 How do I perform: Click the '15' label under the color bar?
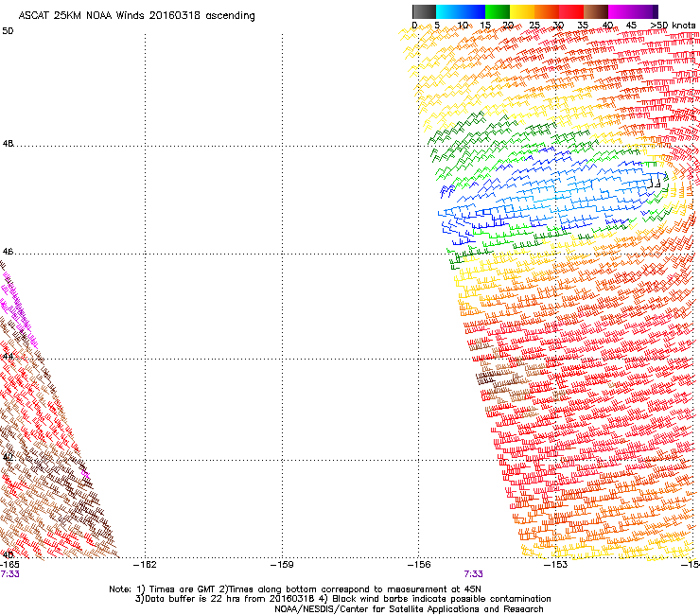pos(485,26)
